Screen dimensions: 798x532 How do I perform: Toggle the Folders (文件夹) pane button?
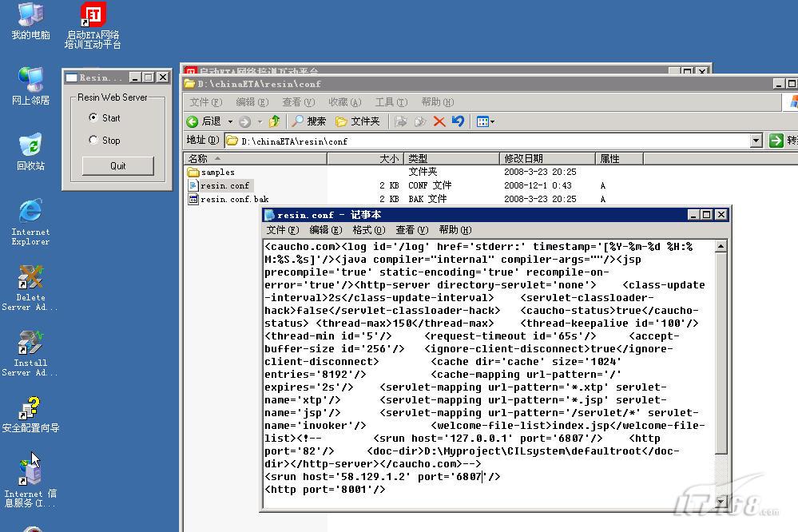pyautogui.click(x=358, y=121)
